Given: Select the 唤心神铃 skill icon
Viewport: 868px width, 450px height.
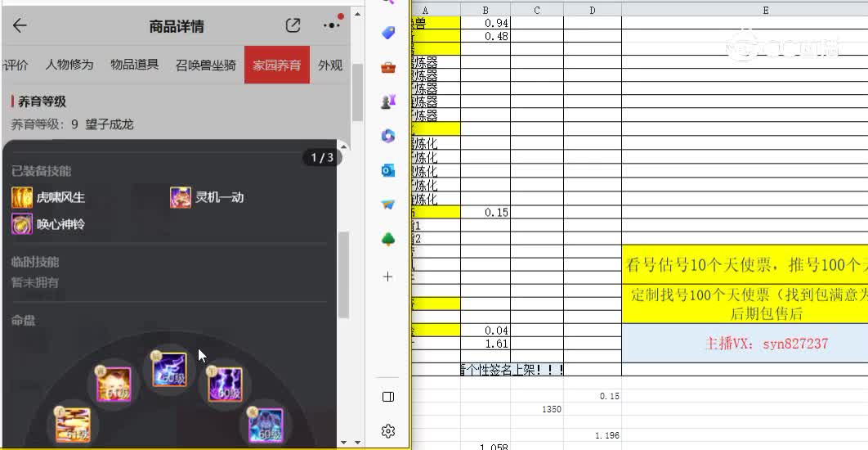Looking at the screenshot, I should (x=22, y=224).
